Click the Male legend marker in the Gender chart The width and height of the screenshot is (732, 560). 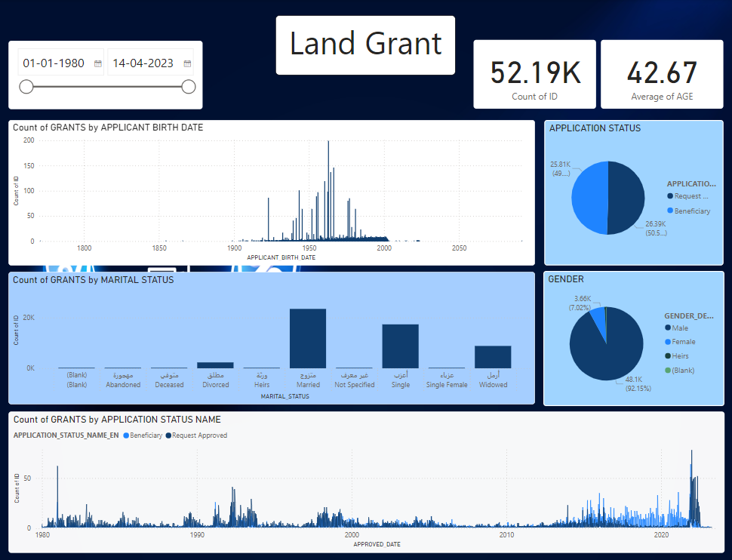(668, 328)
